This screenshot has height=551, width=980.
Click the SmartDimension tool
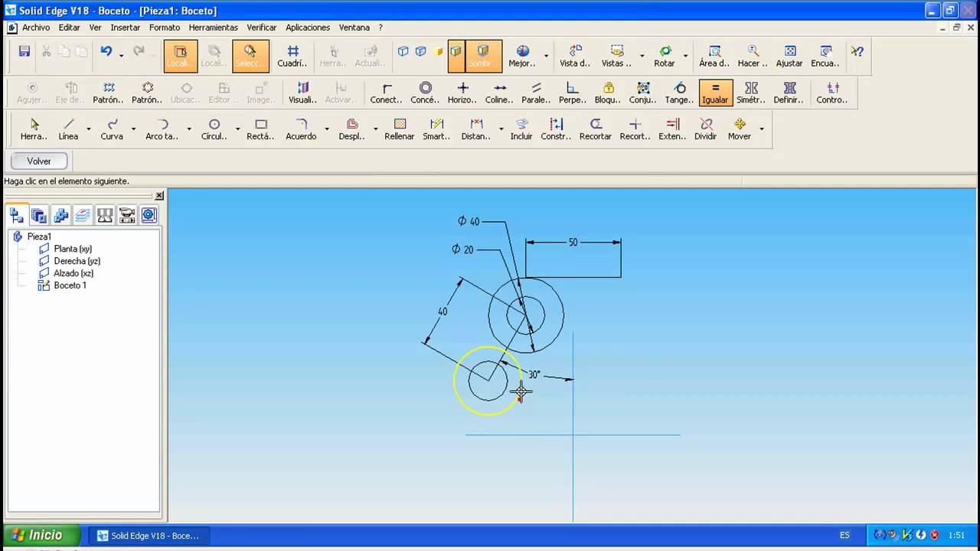436,129
